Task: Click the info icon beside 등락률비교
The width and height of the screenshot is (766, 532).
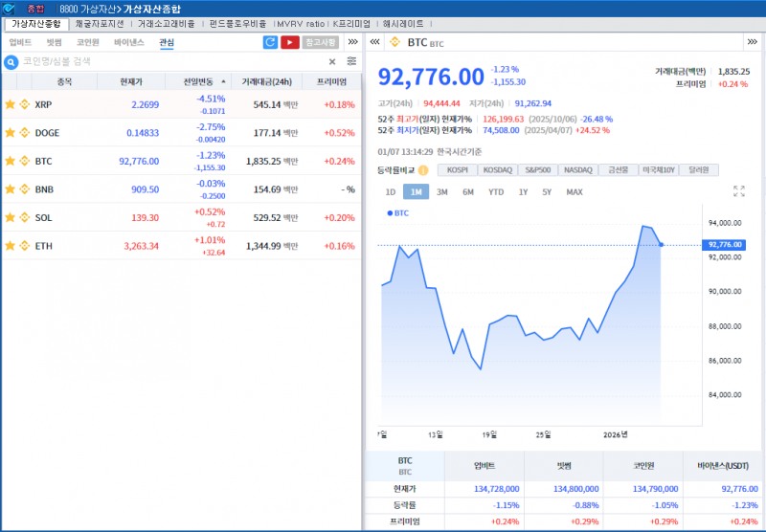Action: click(x=423, y=170)
